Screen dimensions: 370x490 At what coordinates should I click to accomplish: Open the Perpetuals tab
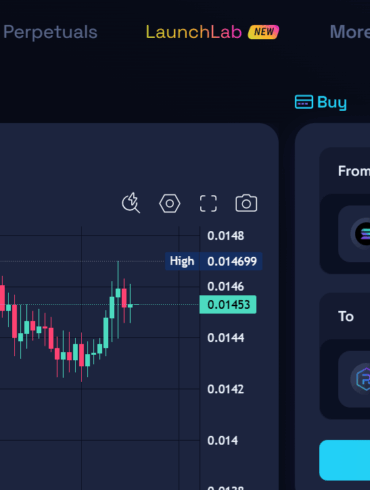click(x=50, y=32)
